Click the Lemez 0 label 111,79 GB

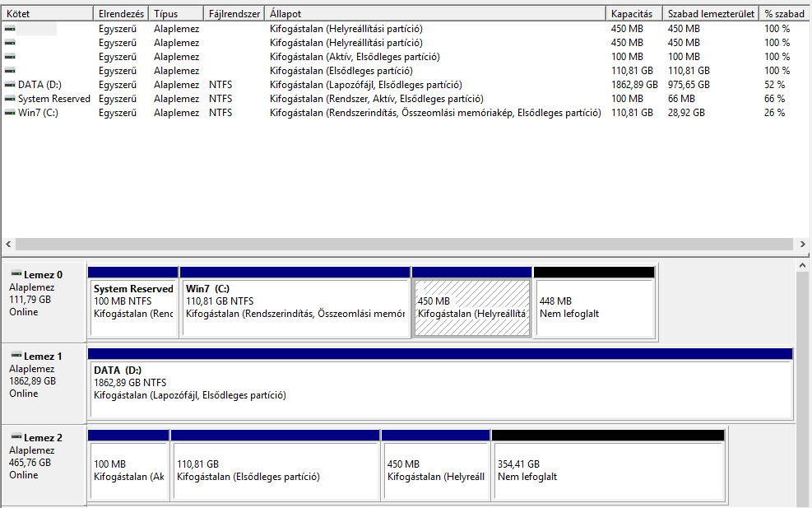click(30, 299)
